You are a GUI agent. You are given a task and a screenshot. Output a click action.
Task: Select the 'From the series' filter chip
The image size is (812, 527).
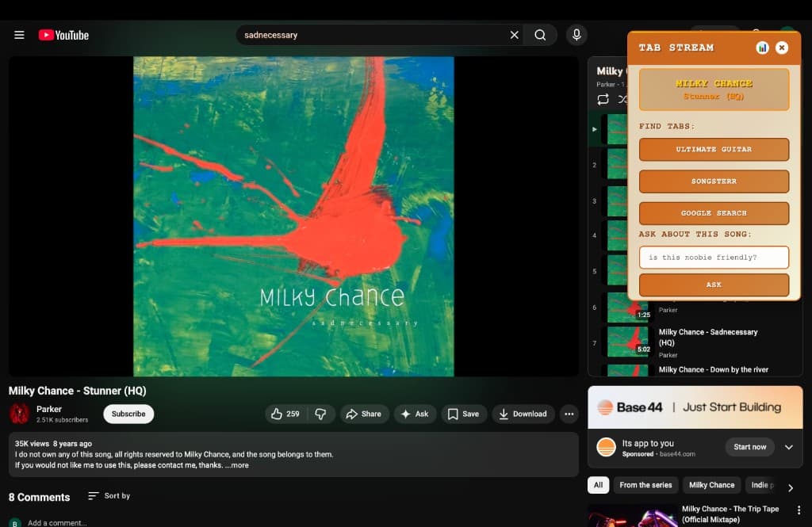pos(645,485)
